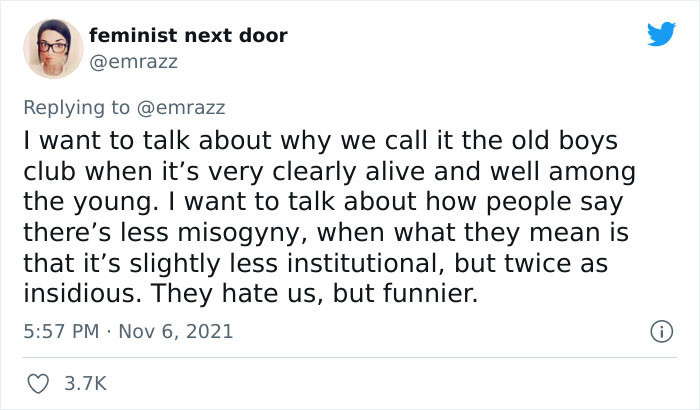
Task: Open the profile avatar of feminist next door
Action: click(x=52, y=46)
